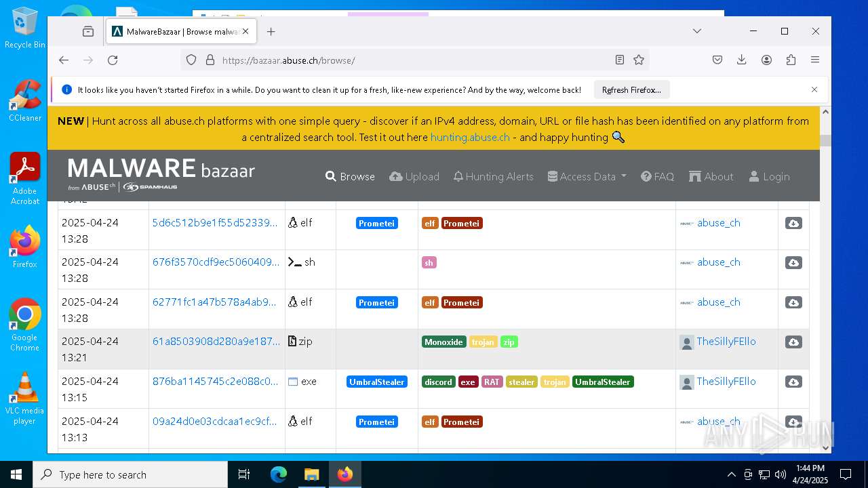Open the Firefox View tab icon
This screenshot has width=868, height=488.
click(x=88, y=31)
